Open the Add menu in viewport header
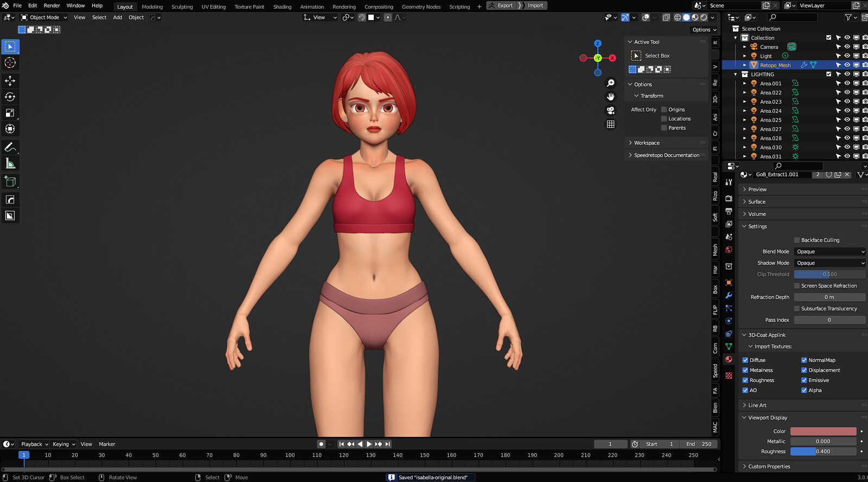This screenshot has width=868, height=482. [118, 17]
